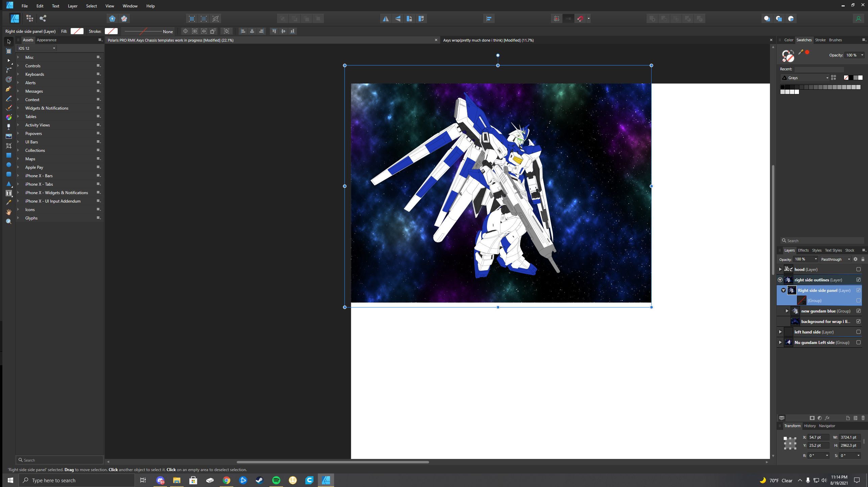Select the Rectangle shape tool
The image size is (868, 487).
click(9, 155)
